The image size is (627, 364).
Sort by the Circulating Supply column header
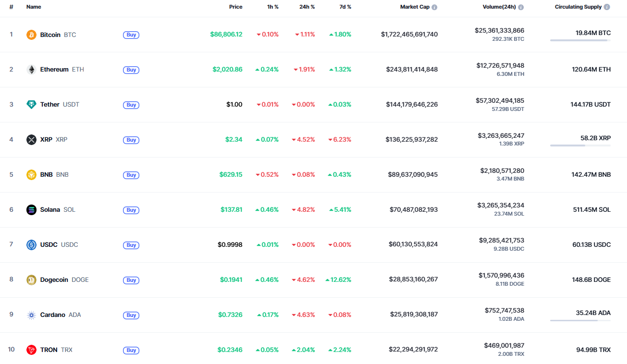pyautogui.click(x=578, y=7)
